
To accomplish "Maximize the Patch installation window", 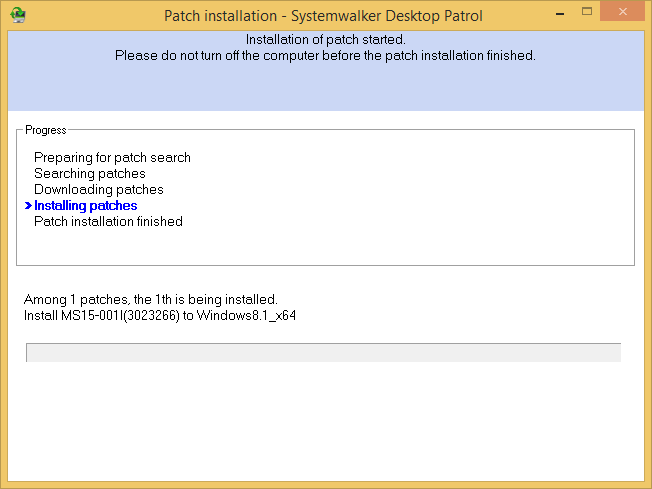I will tap(587, 11).
